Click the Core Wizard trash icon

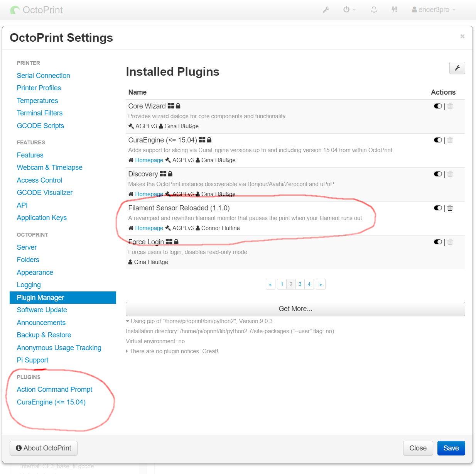click(x=450, y=106)
